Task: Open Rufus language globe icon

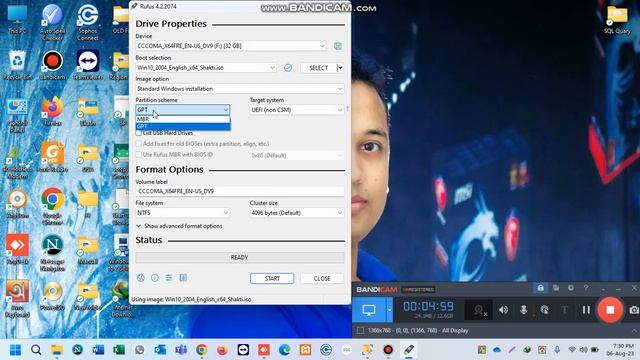Action: [140, 278]
